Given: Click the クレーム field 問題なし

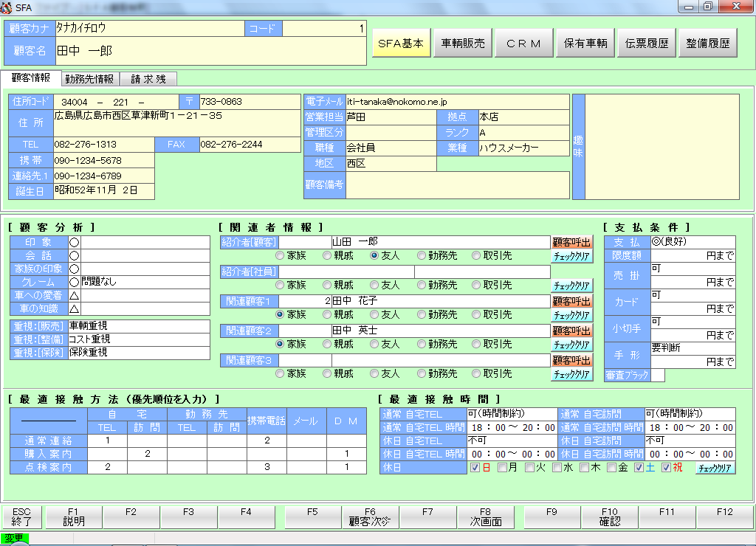Looking at the screenshot, I should click(145, 282).
